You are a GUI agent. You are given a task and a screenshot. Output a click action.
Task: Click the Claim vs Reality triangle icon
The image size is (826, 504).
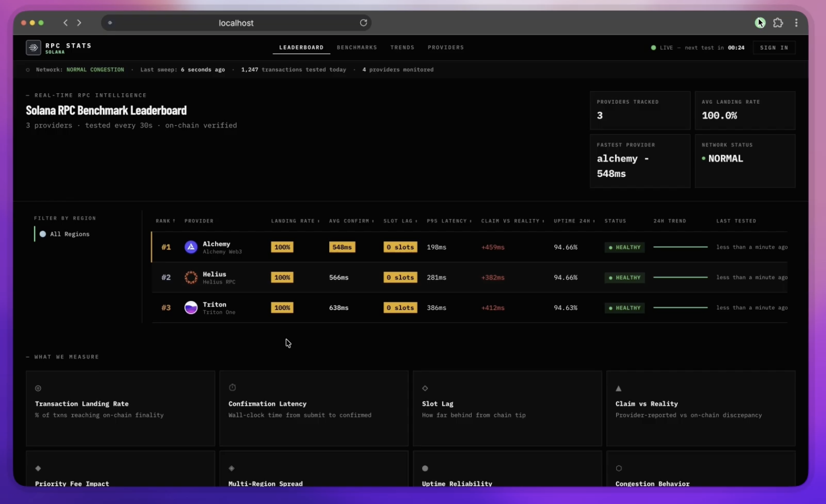(619, 389)
